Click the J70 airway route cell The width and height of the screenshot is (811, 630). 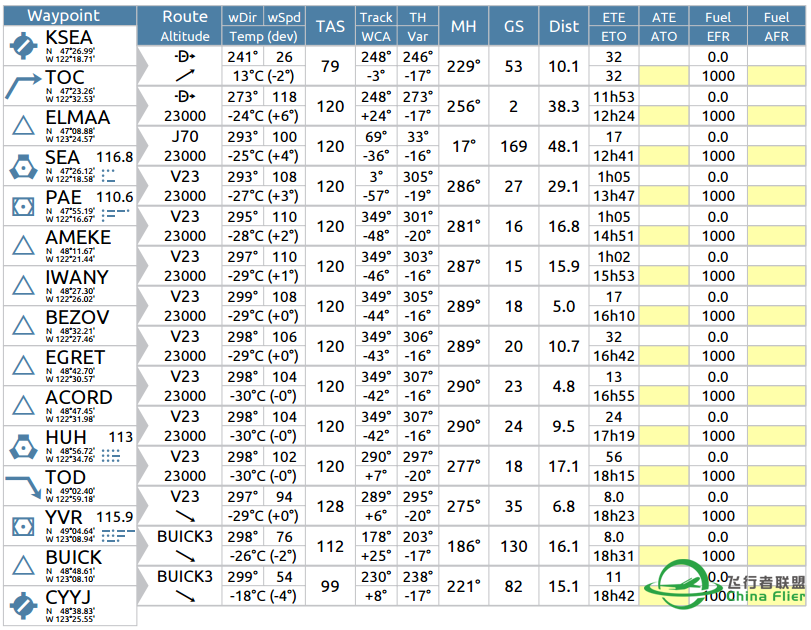[185, 137]
